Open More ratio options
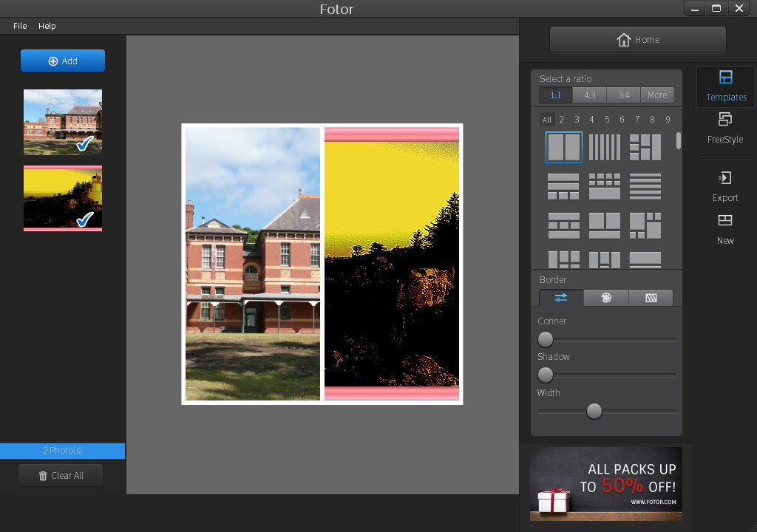This screenshot has height=532, width=757. click(657, 95)
